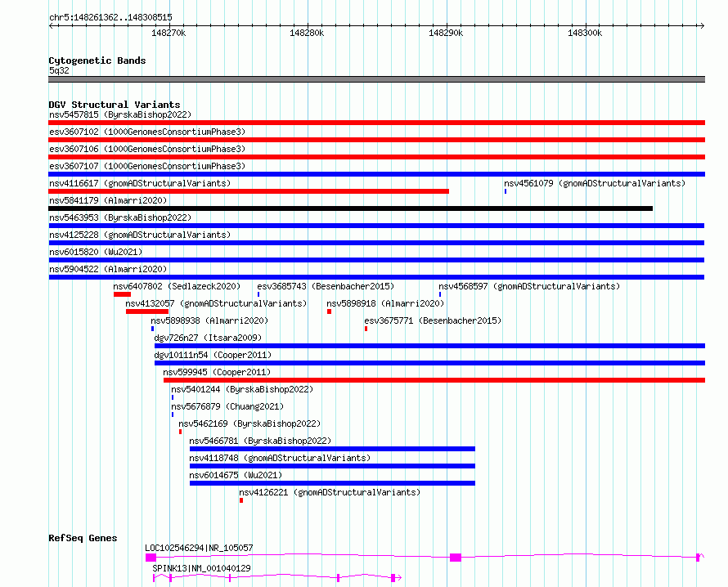The height and width of the screenshot is (587, 728).
Task: Select small blue marker under nsv4561079
Action: pos(506,191)
